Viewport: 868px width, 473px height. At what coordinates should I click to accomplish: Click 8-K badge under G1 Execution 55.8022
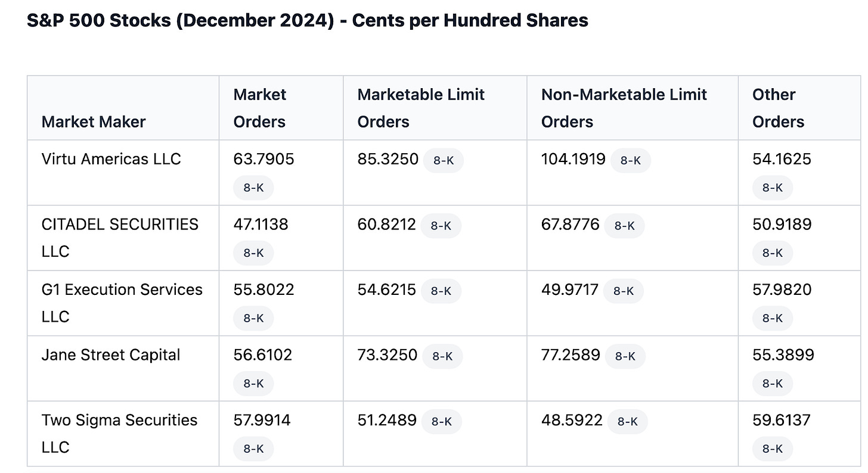253,318
